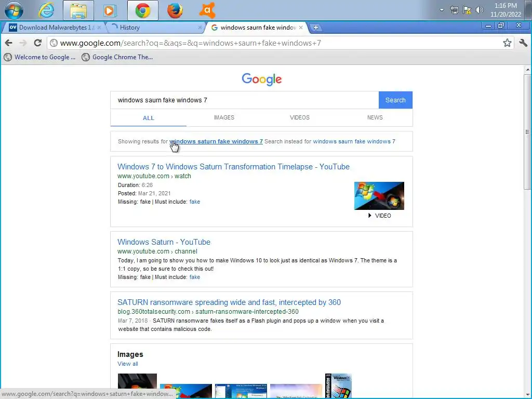Viewport: 532px width, 399px height.
Task: Click the Google search text box
Action: (x=244, y=100)
